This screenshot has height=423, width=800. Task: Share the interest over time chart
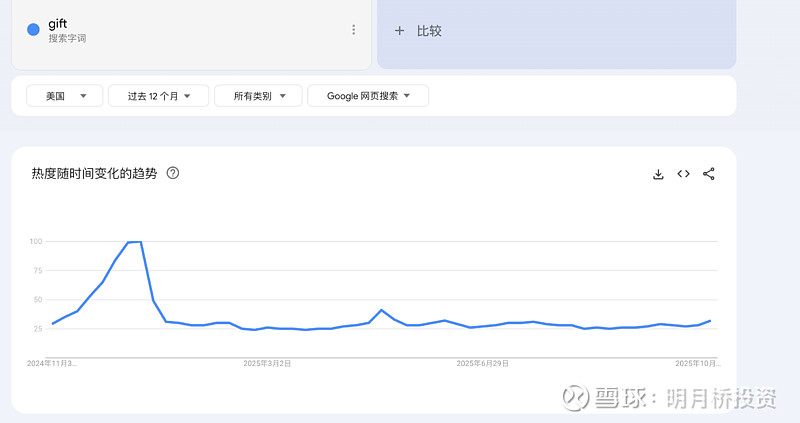pyautogui.click(x=709, y=174)
